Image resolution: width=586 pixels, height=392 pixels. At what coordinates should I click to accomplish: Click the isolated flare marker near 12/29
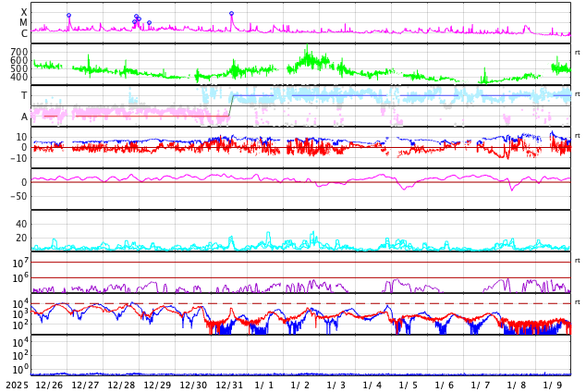click(x=149, y=23)
